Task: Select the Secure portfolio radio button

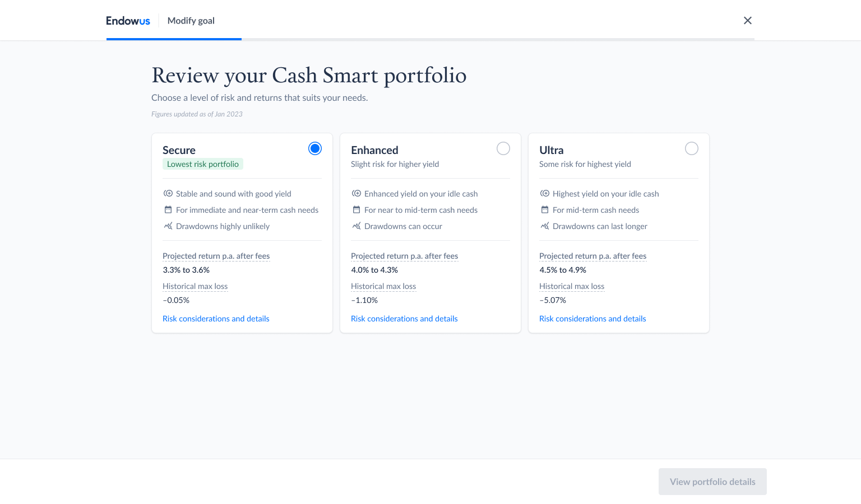Action: [x=315, y=148]
